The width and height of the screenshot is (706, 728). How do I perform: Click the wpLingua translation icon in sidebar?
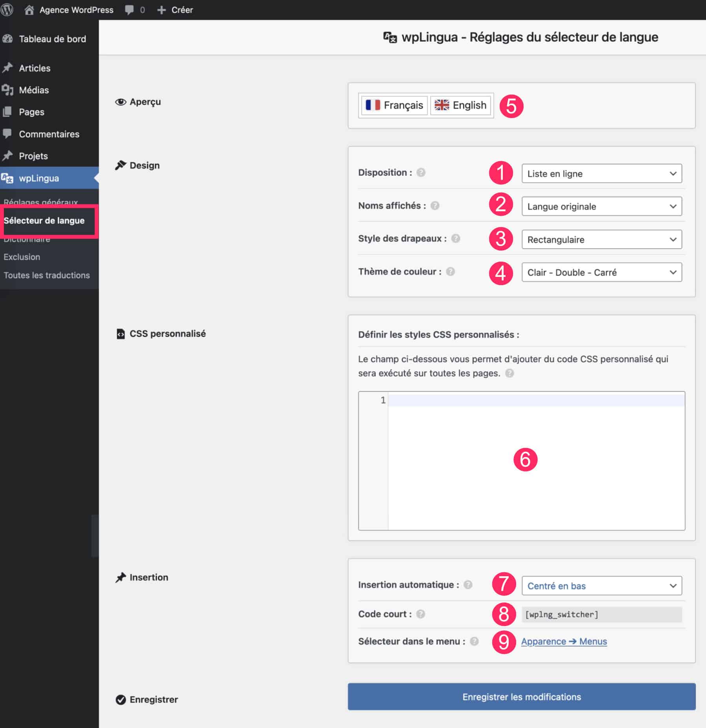[x=7, y=178]
